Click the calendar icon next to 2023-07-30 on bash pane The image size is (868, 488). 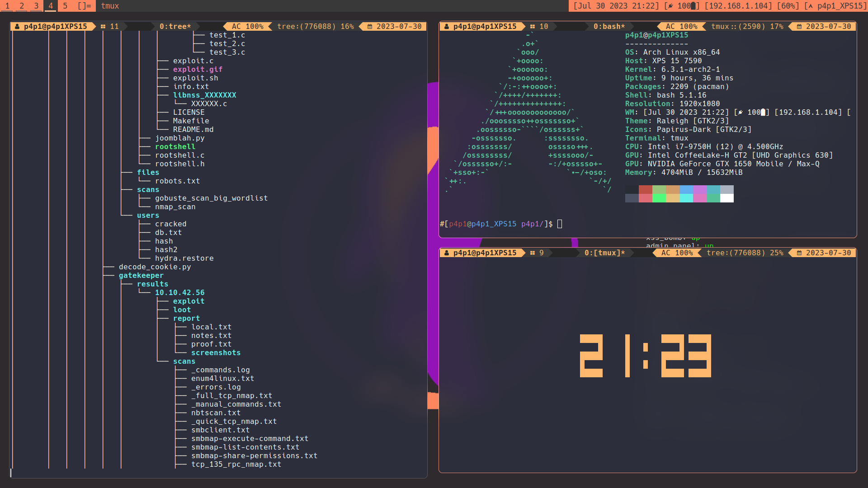click(798, 26)
